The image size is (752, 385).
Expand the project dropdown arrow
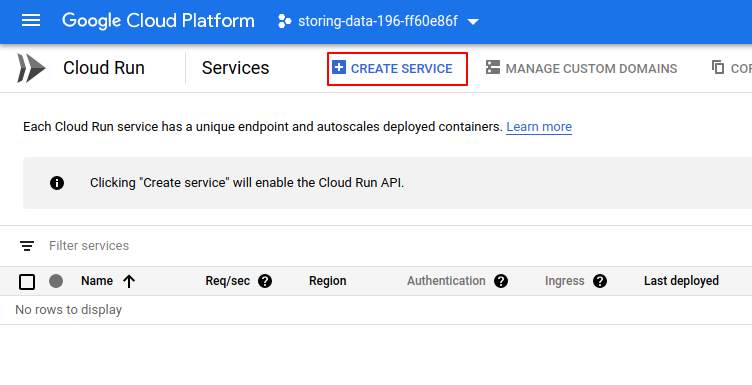tap(473, 22)
